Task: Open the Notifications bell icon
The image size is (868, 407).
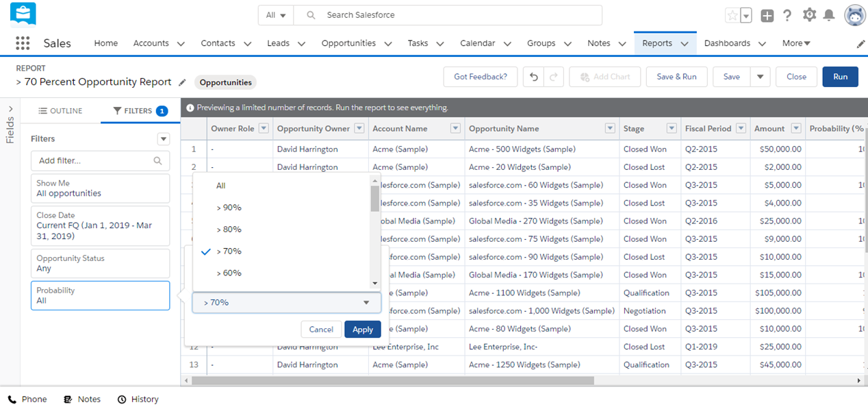Action: [829, 15]
